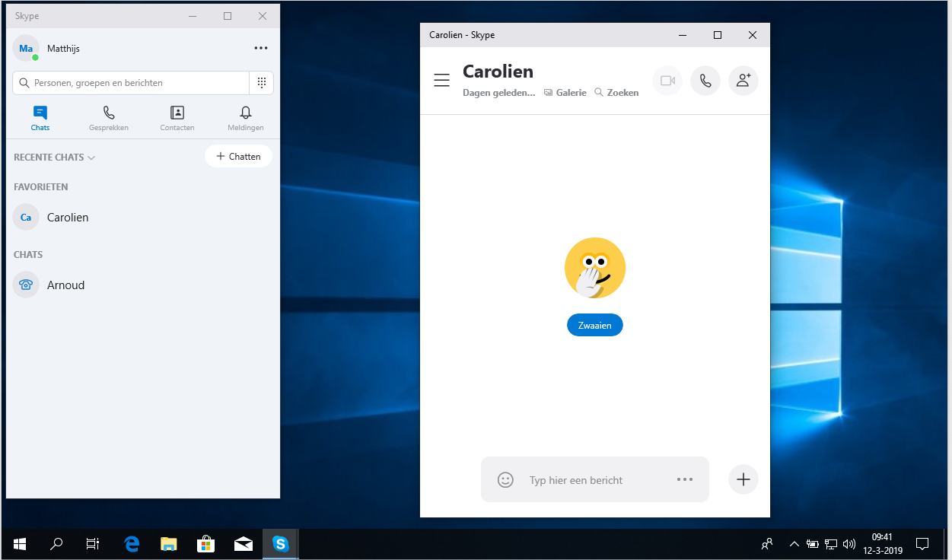
Task: Click the Chatten new chat button
Action: click(238, 156)
